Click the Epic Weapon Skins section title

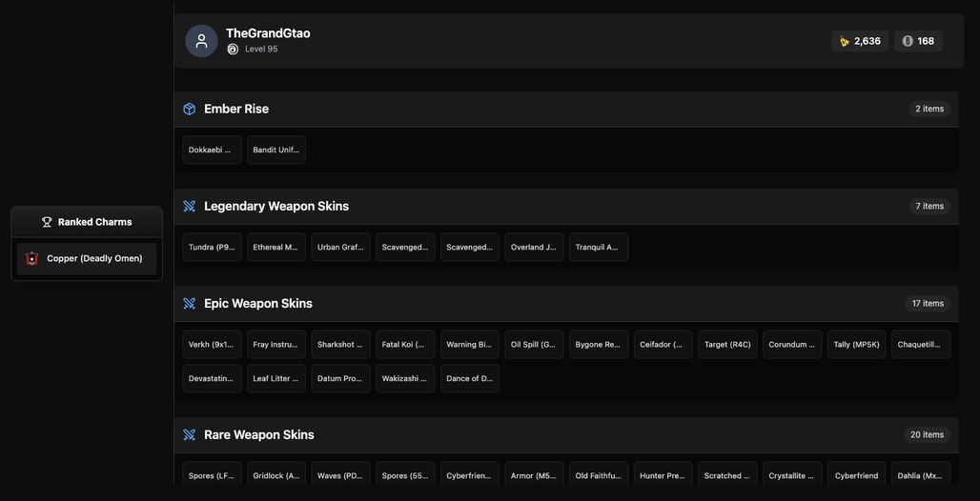(x=258, y=304)
